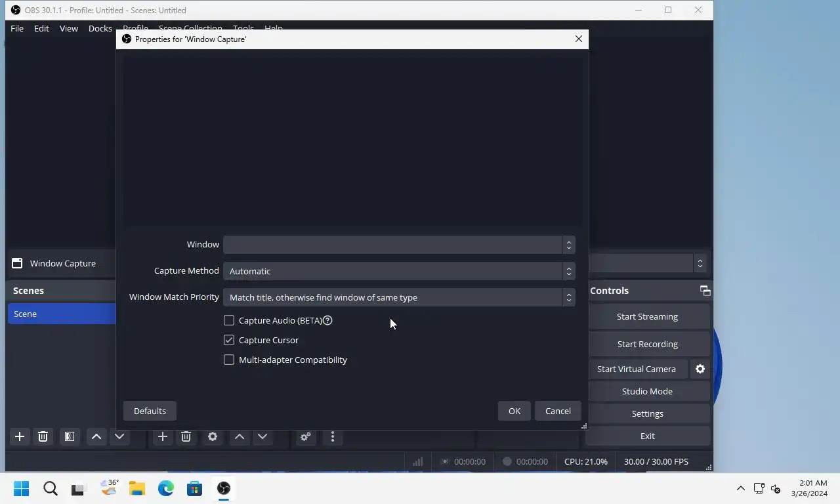Open clock and date in system tray
840x504 pixels.
click(809, 488)
